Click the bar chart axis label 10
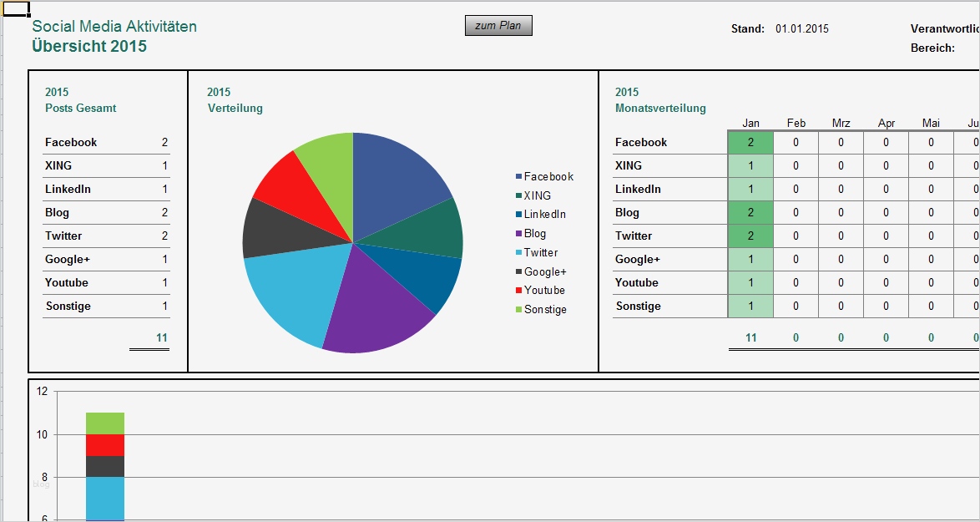980x522 pixels. [x=42, y=434]
